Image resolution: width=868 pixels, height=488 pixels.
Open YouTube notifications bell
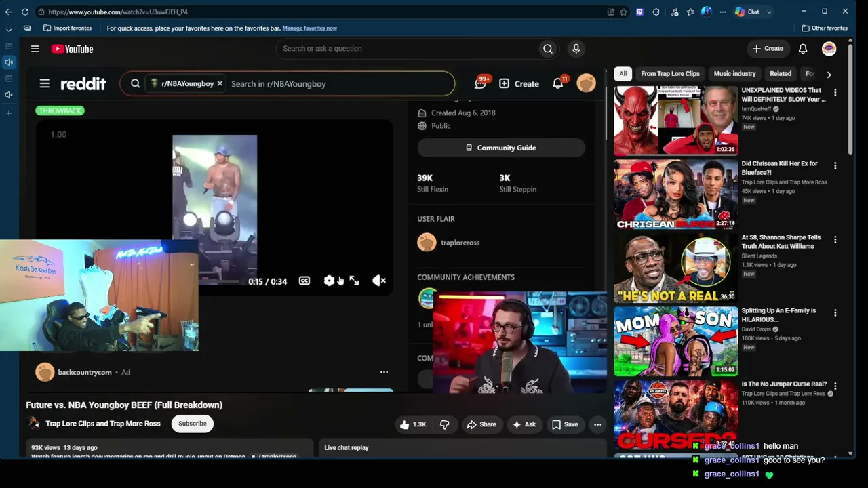coord(803,49)
